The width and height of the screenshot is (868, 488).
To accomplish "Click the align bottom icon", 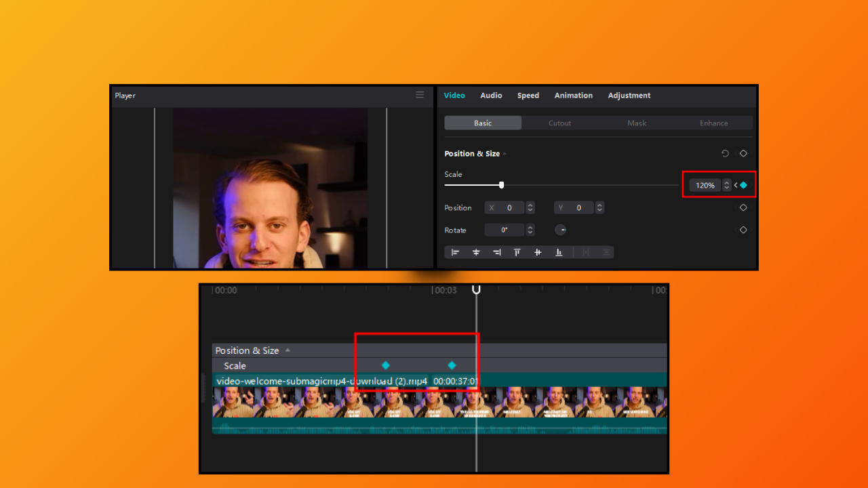I will point(558,252).
